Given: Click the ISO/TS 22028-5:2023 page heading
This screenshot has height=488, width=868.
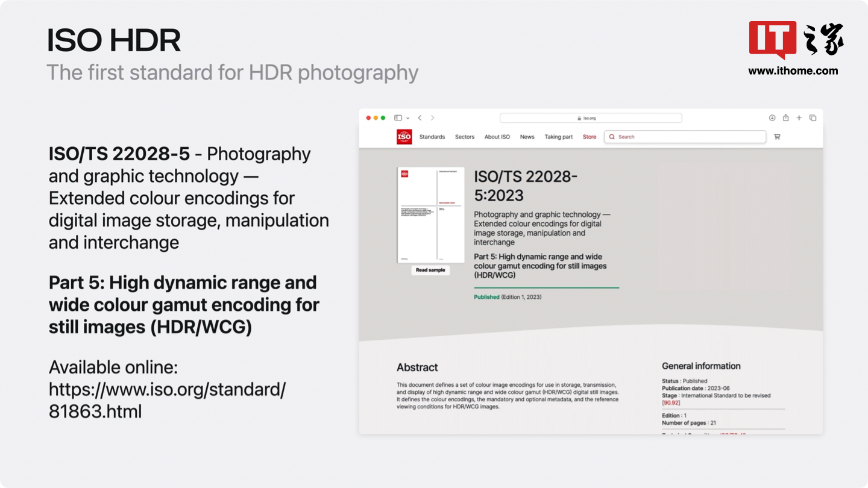Looking at the screenshot, I should pyautogui.click(x=526, y=186).
